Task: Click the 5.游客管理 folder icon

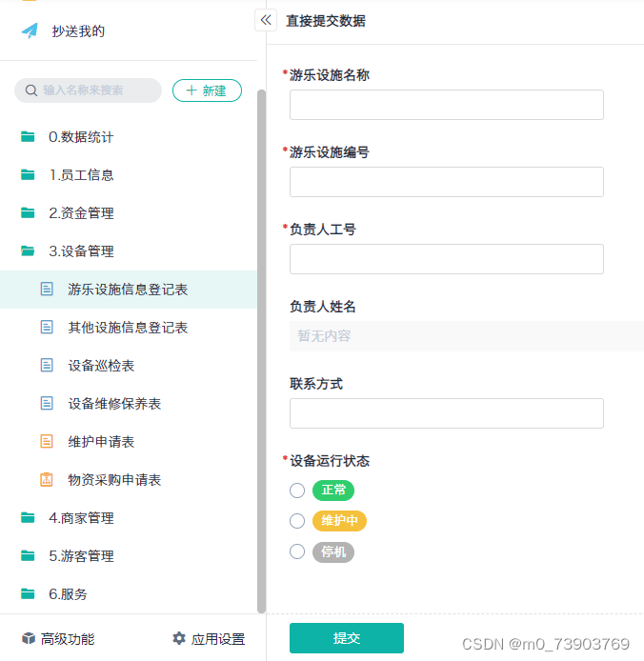Action: coord(28,555)
